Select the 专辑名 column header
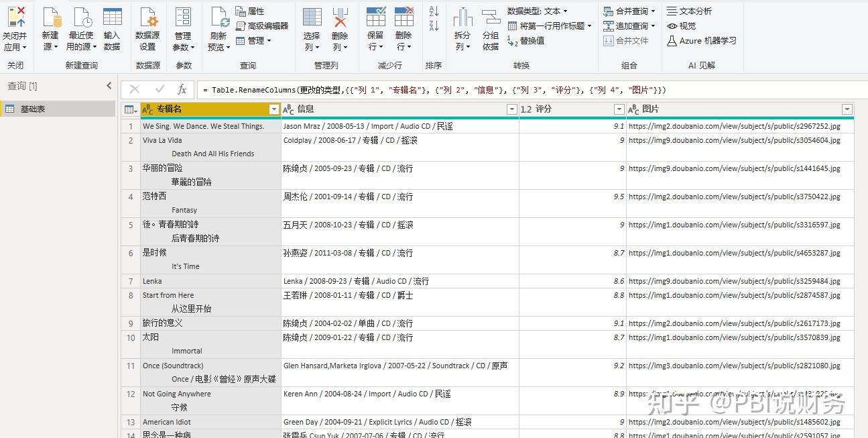Screen dimensions: 868x438 (x=210, y=109)
